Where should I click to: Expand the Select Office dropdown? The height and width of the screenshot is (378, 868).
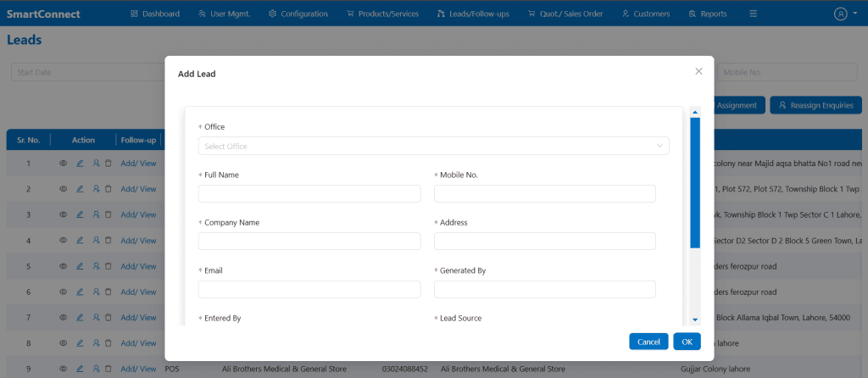pos(433,146)
